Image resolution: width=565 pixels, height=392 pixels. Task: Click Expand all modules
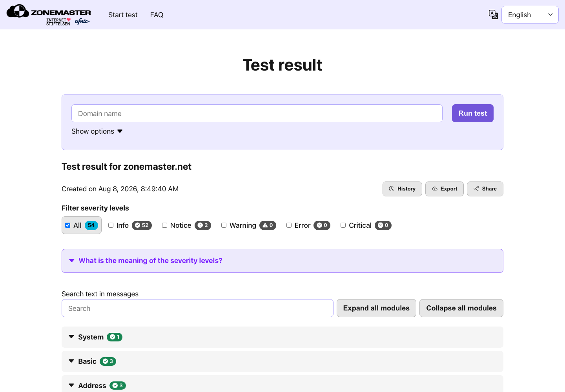[x=376, y=308]
